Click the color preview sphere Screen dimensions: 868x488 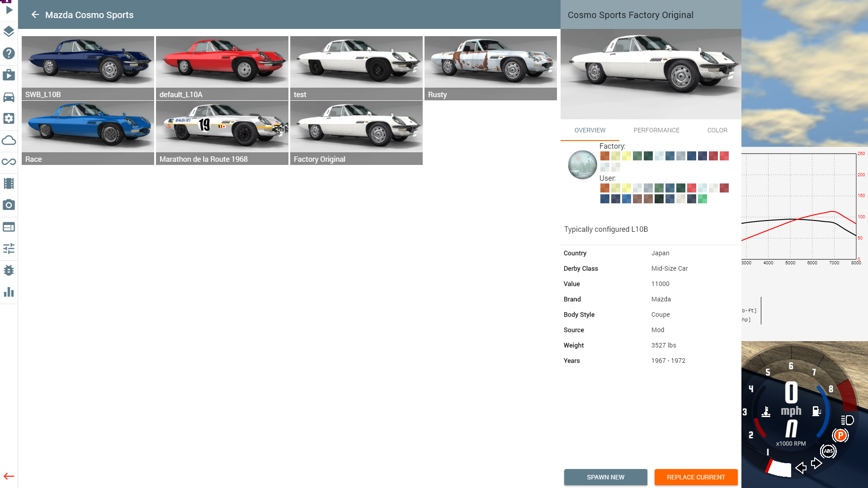click(582, 165)
